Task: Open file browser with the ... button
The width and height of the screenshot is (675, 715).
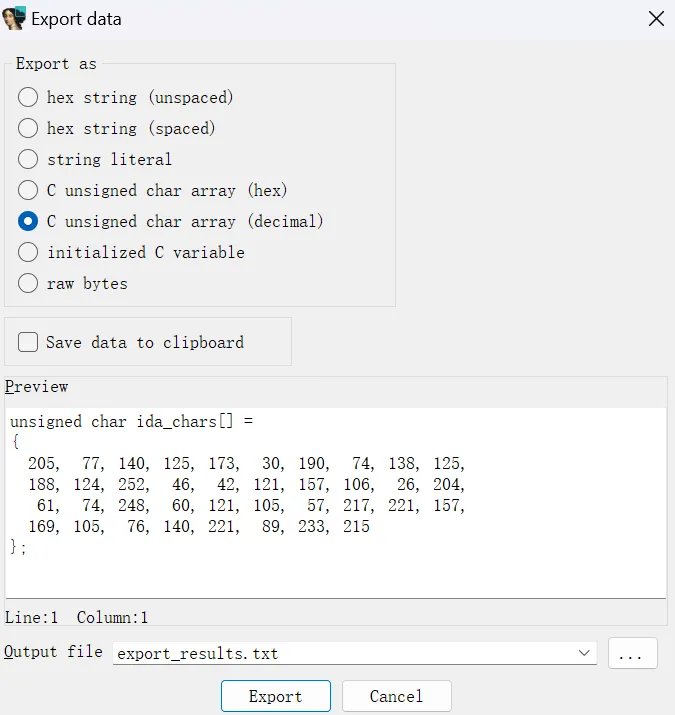Action: click(632, 654)
